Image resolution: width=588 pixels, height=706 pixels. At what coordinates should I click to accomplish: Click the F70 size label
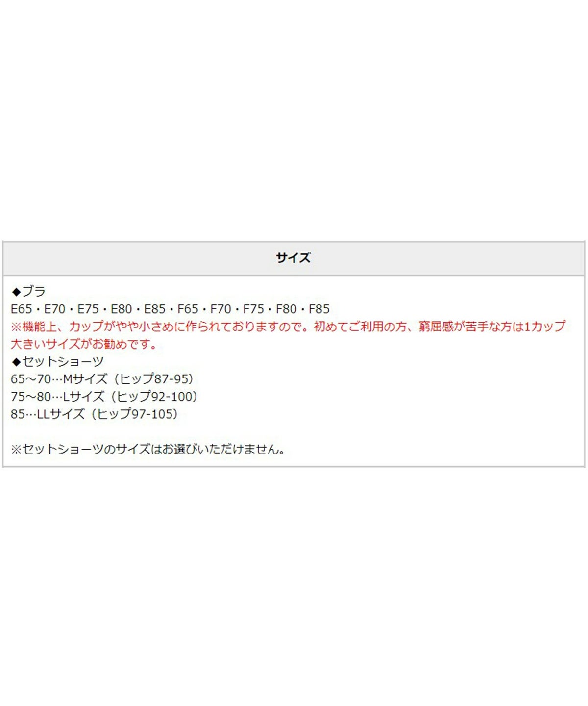point(221,309)
